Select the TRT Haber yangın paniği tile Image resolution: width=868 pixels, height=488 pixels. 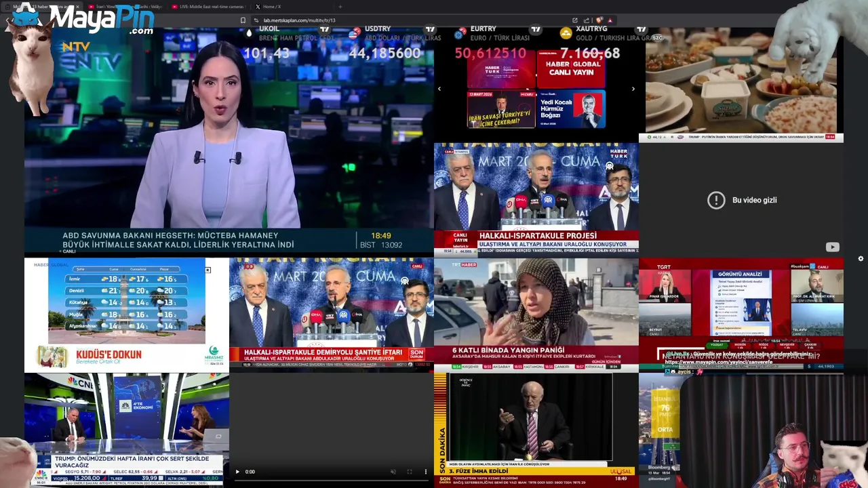[536, 315]
